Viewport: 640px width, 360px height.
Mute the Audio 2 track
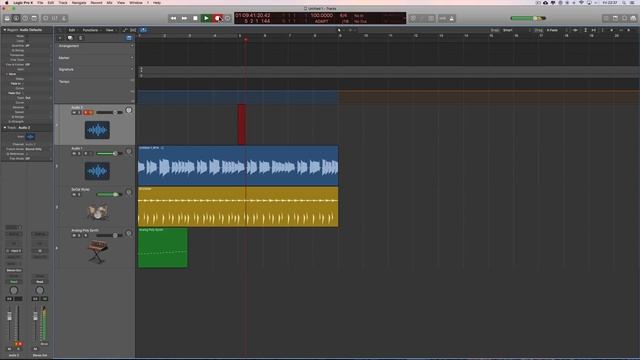74,112
